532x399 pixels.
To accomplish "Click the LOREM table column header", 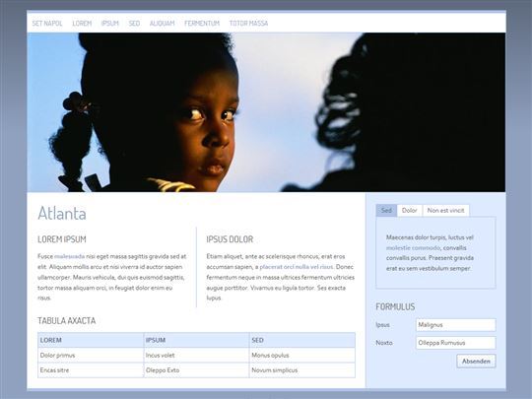I will pyautogui.click(x=91, y=340).
